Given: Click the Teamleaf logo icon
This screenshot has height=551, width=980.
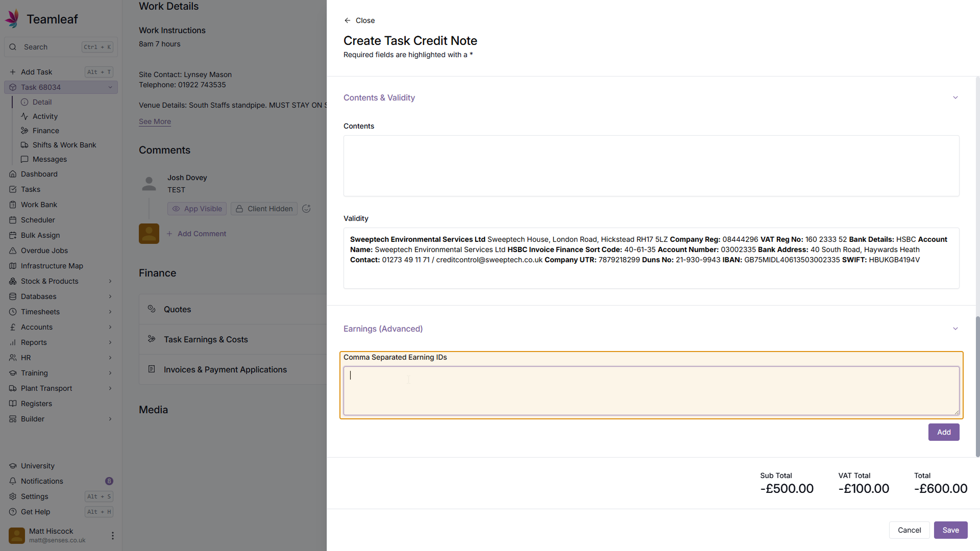Looking at the screenshot, I should click(x=12, y=19).
